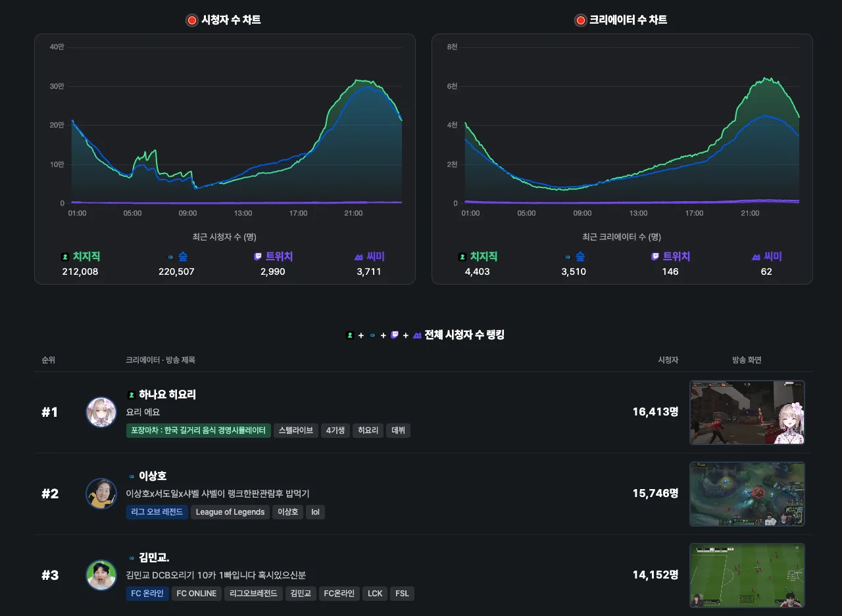
Task: Click the 치지직 icon in the 전체 시청자 수 랭킹 heading
Action: tap(350, 335)
